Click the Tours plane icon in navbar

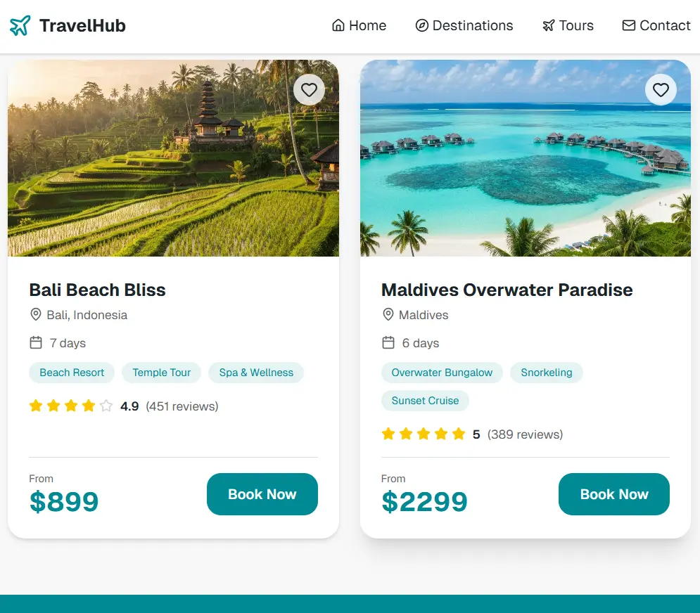point(549,26)
